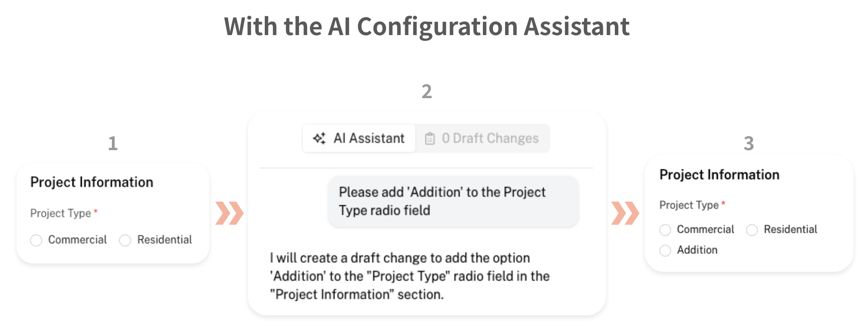Choose Residential radio in the step 3 card
The image size is (868, 326).
[752, 230]
